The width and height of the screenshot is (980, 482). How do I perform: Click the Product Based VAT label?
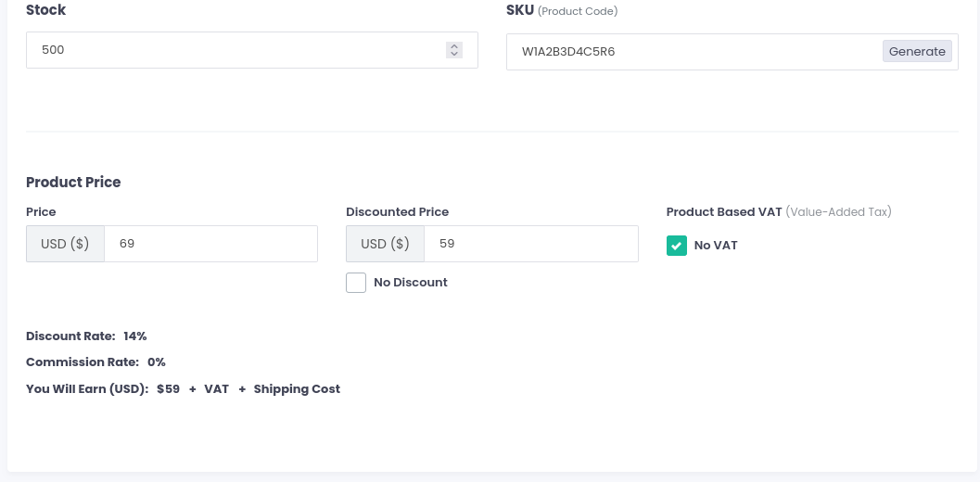click(724, 212)
